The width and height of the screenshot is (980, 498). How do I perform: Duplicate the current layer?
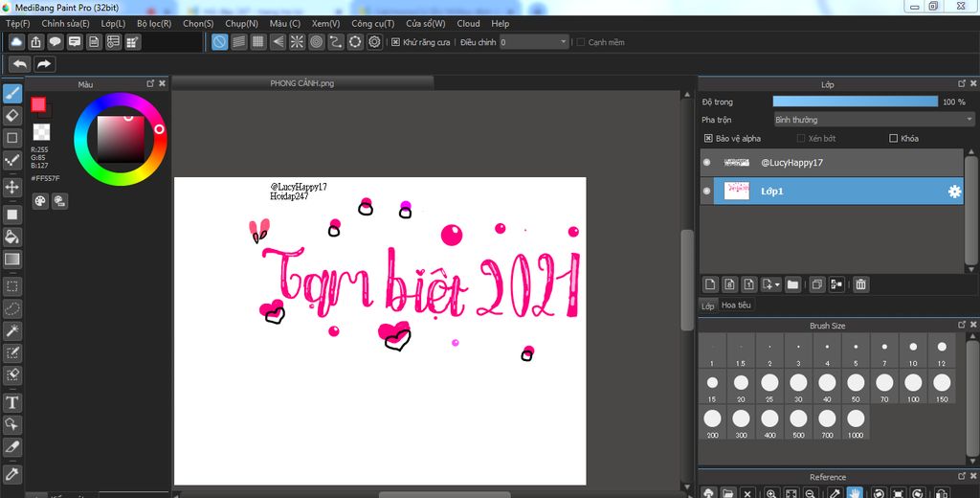(x=817, y=284)
